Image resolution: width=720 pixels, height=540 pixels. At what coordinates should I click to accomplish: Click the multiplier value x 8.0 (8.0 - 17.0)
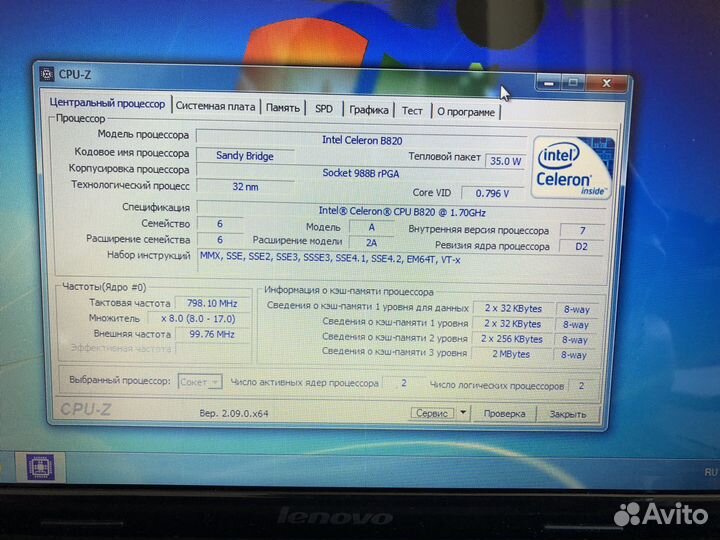(x=198, y=319)
